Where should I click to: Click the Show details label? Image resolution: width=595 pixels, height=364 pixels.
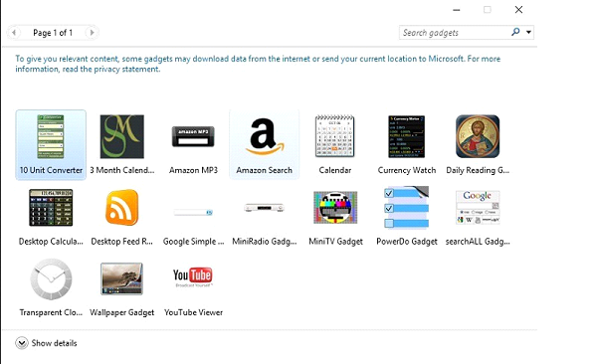coord(55,343)
